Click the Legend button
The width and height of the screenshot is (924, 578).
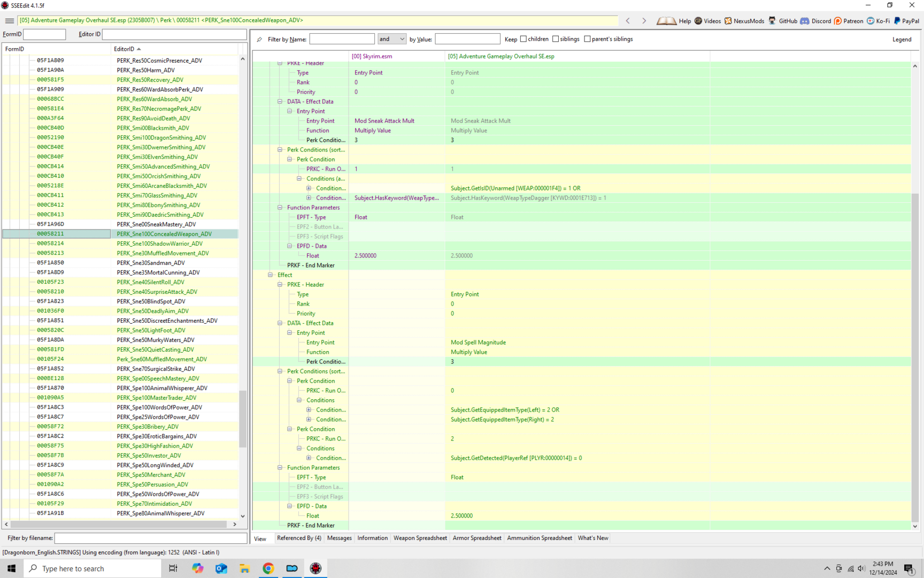pyautogui.click(x=902, y=39)
